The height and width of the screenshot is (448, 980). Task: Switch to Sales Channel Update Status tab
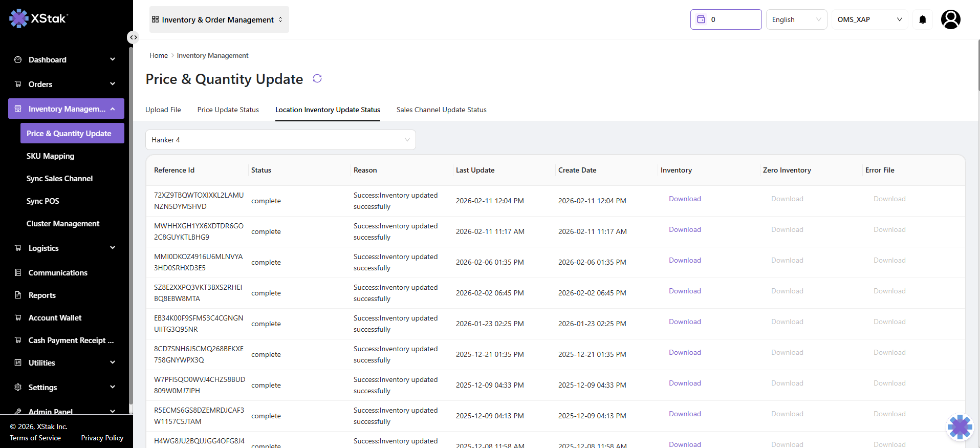(441, 110)
